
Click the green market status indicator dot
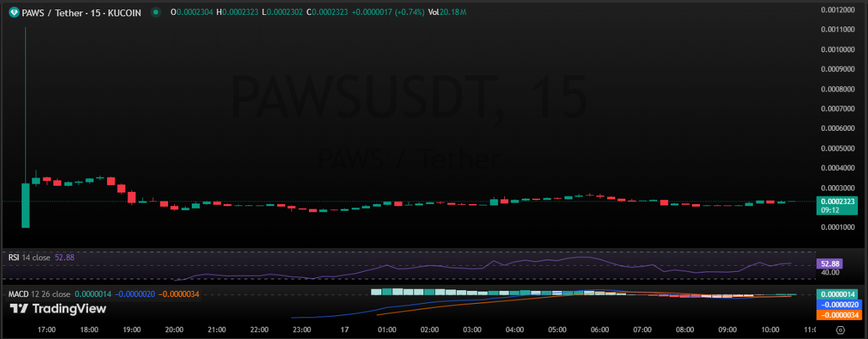155,12
